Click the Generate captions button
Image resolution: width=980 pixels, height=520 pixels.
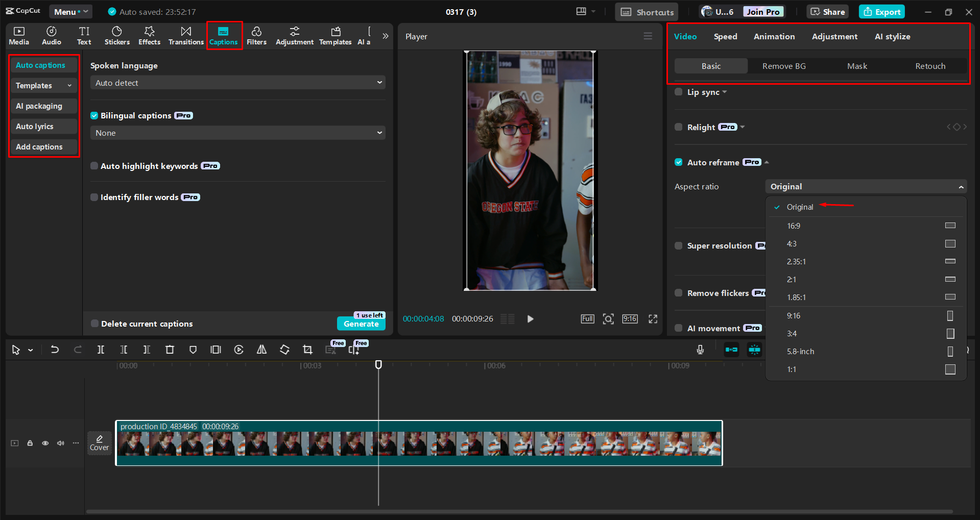pyautogui.click(x=361, y=324)
